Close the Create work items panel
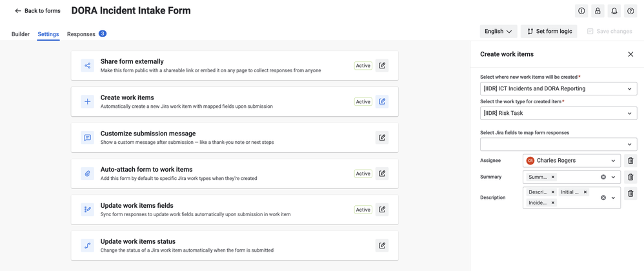 click(630, 54)
